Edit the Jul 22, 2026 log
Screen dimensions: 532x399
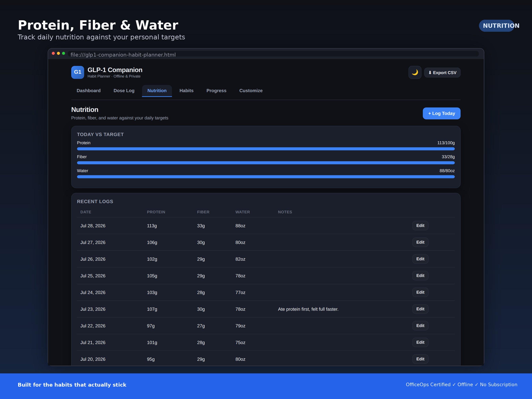click(420, 326)
